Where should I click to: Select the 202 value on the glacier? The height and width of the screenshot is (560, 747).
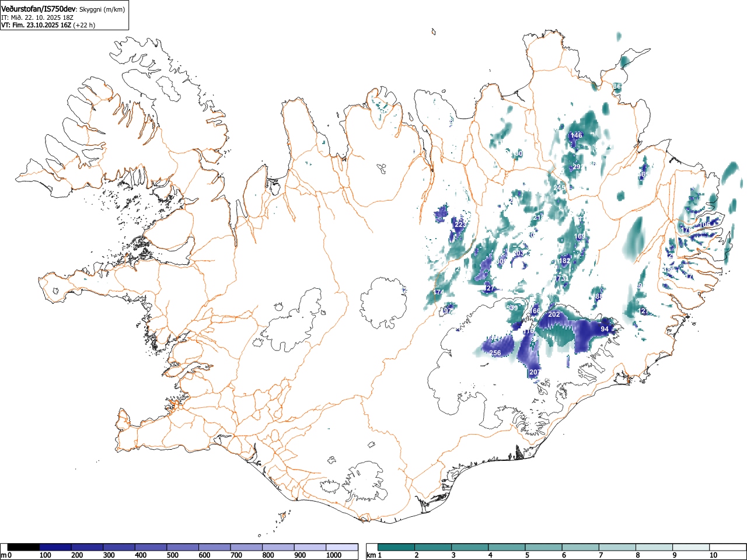(554, 314)
